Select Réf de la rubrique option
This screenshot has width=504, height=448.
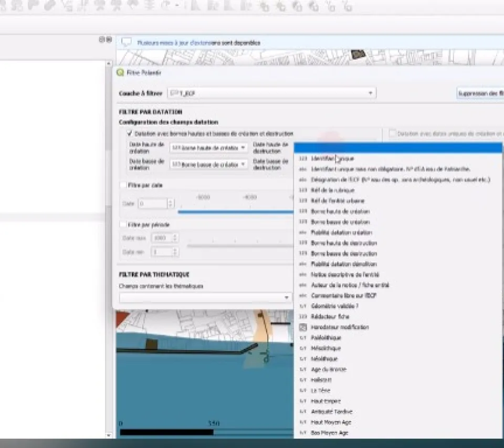coord(398,190)
